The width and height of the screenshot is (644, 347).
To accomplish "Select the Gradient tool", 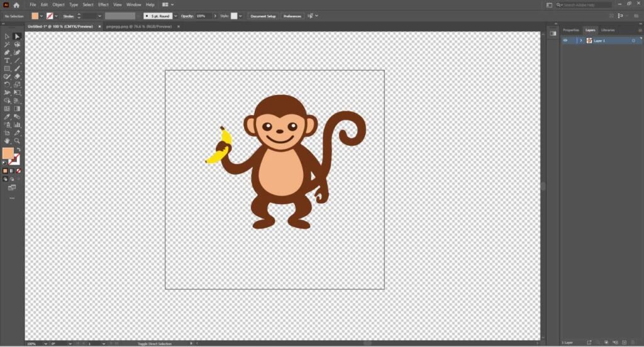I will point(17,109).
